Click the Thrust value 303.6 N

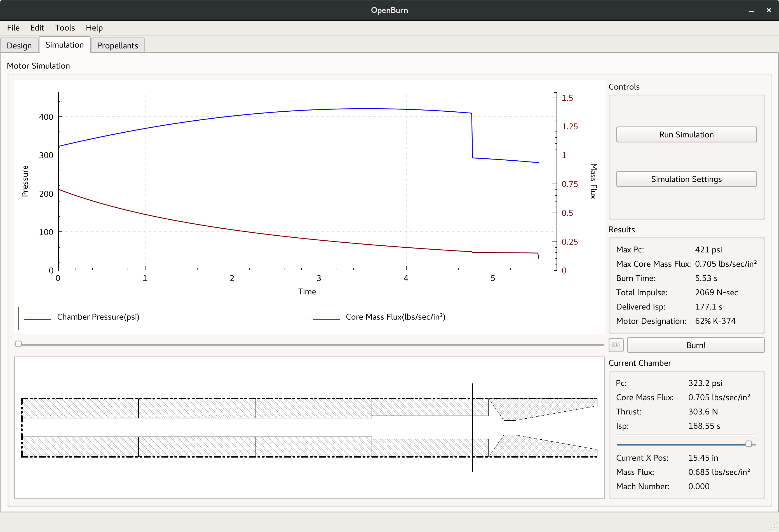pyautogui.click(x=703, y=412)
